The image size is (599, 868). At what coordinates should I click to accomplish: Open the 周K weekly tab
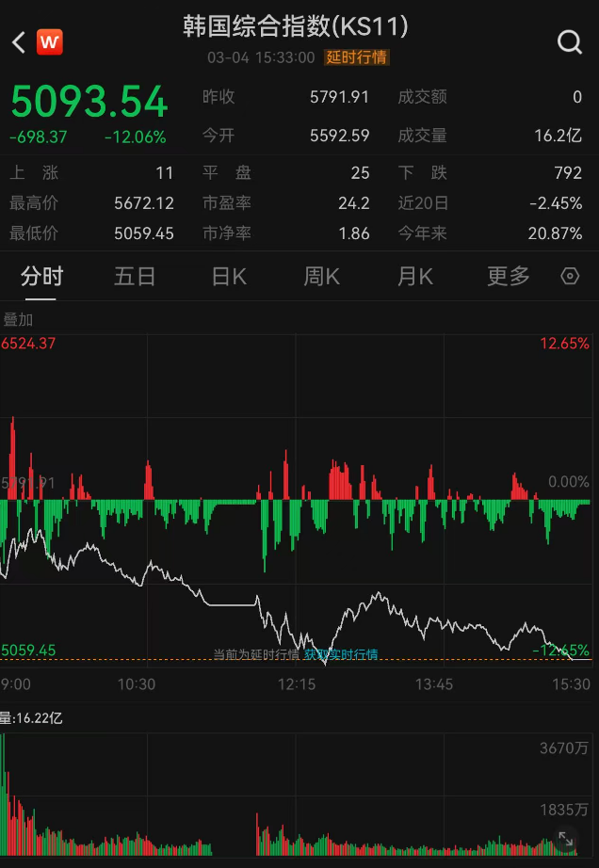tap(321, 276)
